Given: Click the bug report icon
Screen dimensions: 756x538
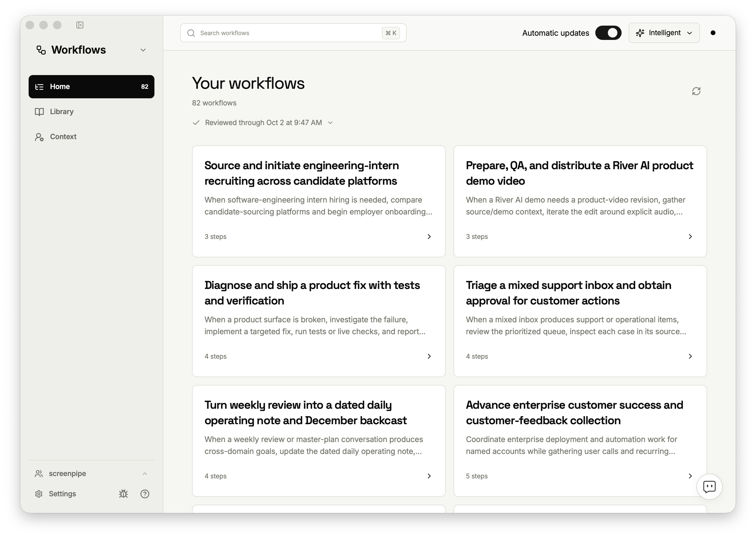Looking at the screenshot, I should [123, 494].
